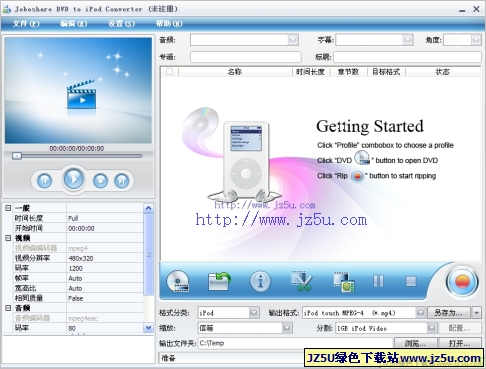
Task: Click the 配置... button
Action: pyautogui.click(x=459, y=328)
